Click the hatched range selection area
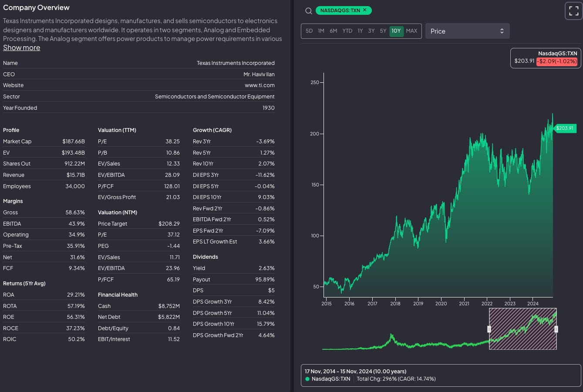583x392 pixels. 522,329
